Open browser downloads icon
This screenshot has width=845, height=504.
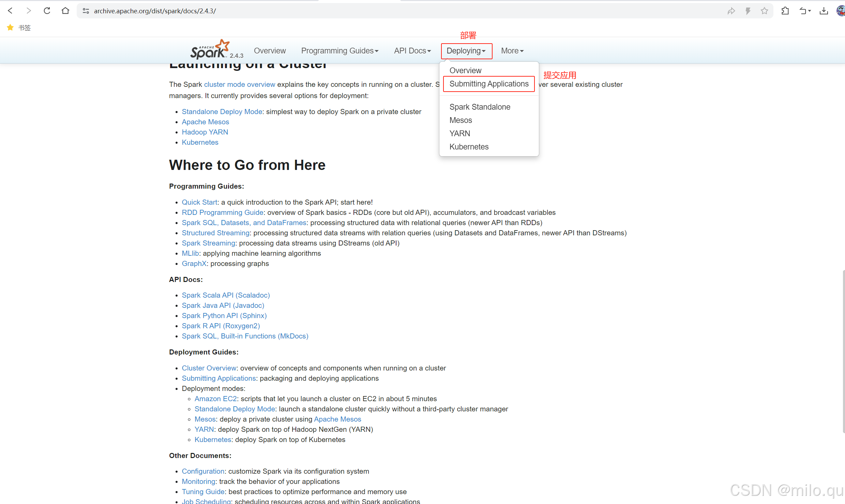point(824,11)
